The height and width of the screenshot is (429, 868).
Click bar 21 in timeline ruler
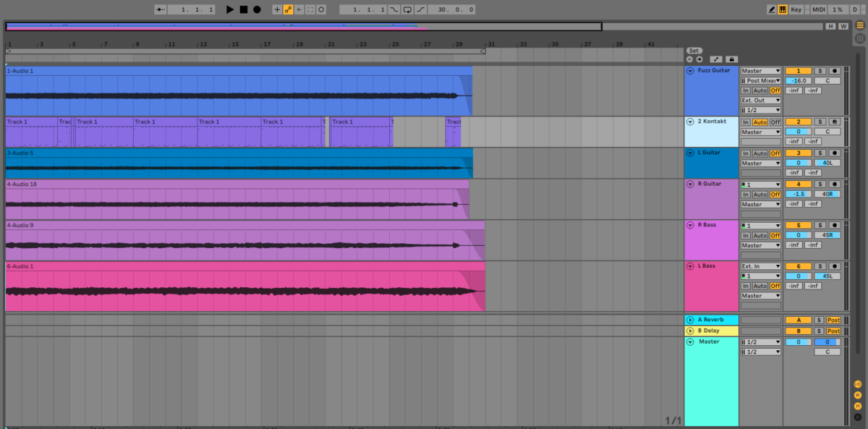tap(331, 44)
